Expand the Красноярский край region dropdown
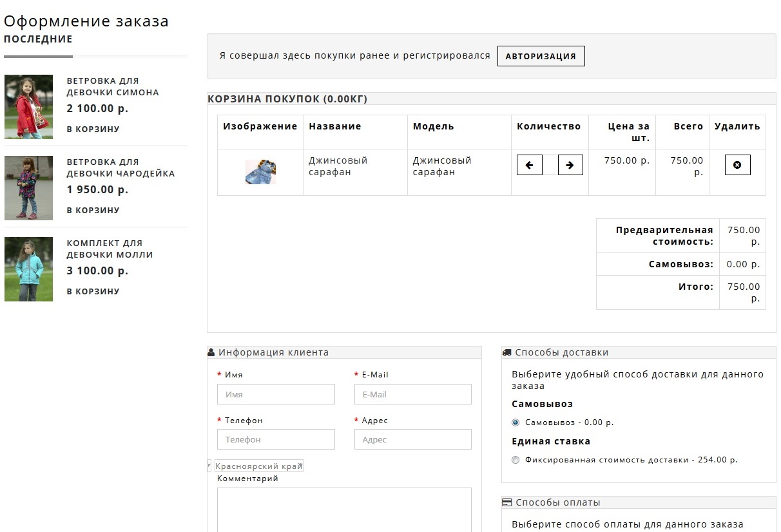This screenshot has width=781, height=532. point(258,466)
